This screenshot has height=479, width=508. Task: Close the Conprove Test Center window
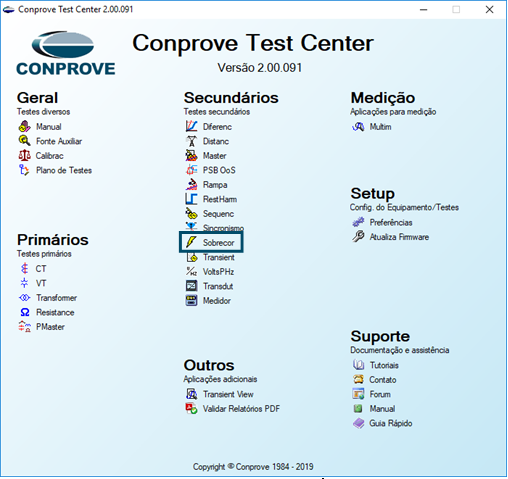(489, 9)
